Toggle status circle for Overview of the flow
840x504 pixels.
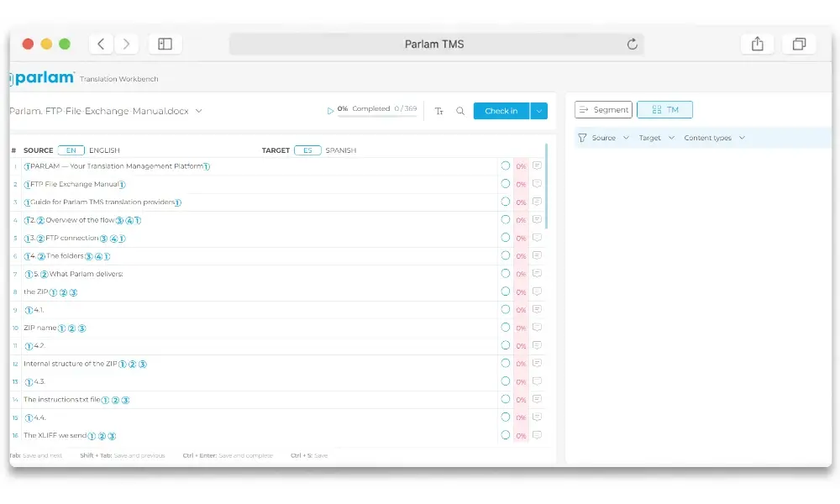pos(505,219)
